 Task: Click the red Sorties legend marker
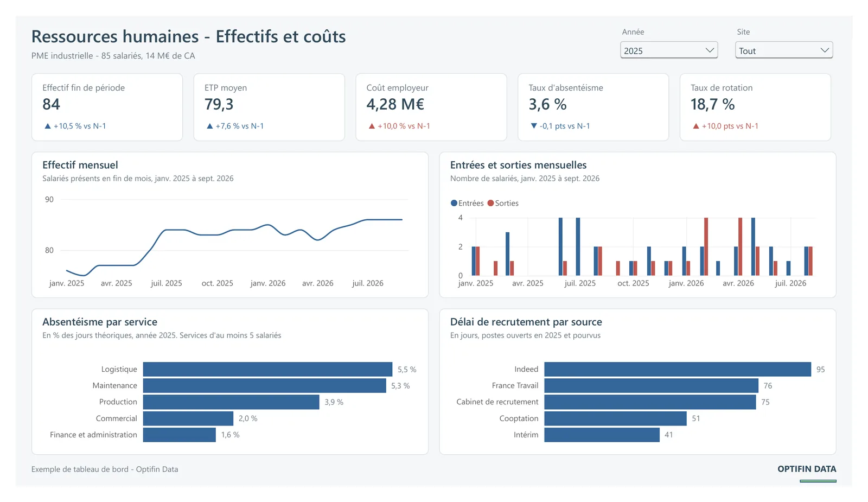[x=490, y=203]
